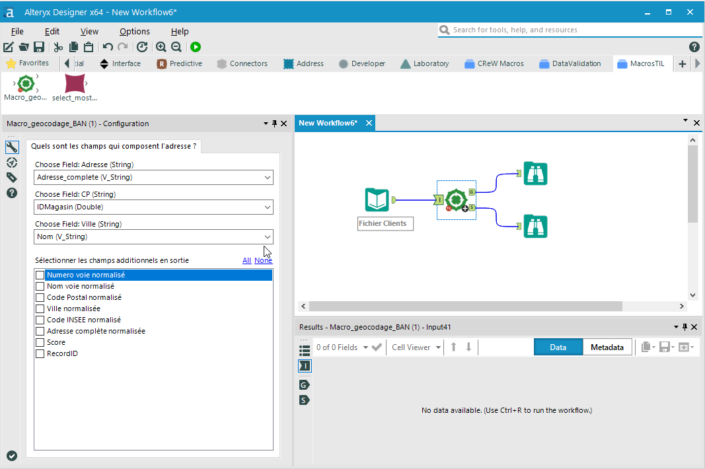
Task: Click the S output anchor in Results
Action: (x=304, y=400)
